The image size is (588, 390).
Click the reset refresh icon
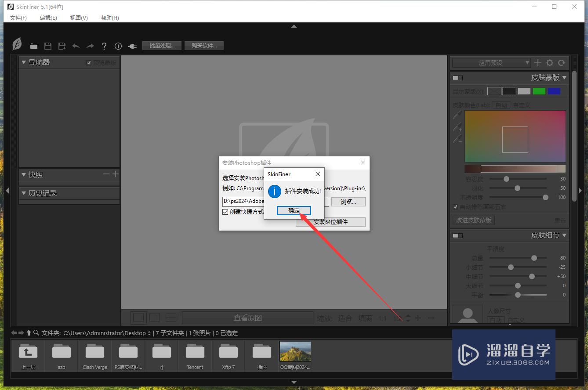tap(561, 63)
